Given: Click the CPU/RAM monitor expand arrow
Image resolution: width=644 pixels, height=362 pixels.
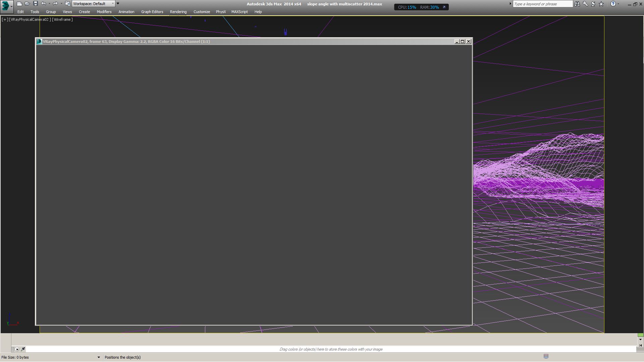Looking at the screenshot, I should [x=444, y=7].
